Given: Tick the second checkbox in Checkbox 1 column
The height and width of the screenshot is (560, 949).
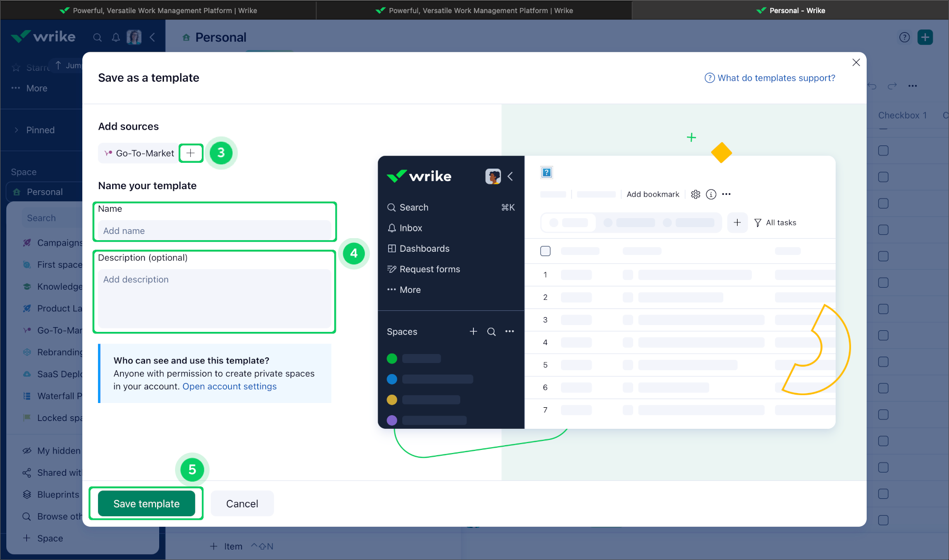Looking at the screenshot, I should pyautogui.click(x=883, y=177).
